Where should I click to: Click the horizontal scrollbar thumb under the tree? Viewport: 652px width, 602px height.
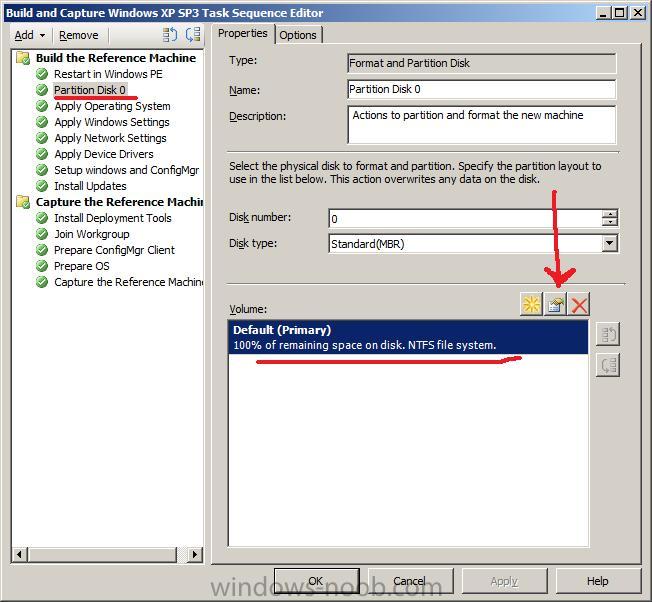coord(102,554)
